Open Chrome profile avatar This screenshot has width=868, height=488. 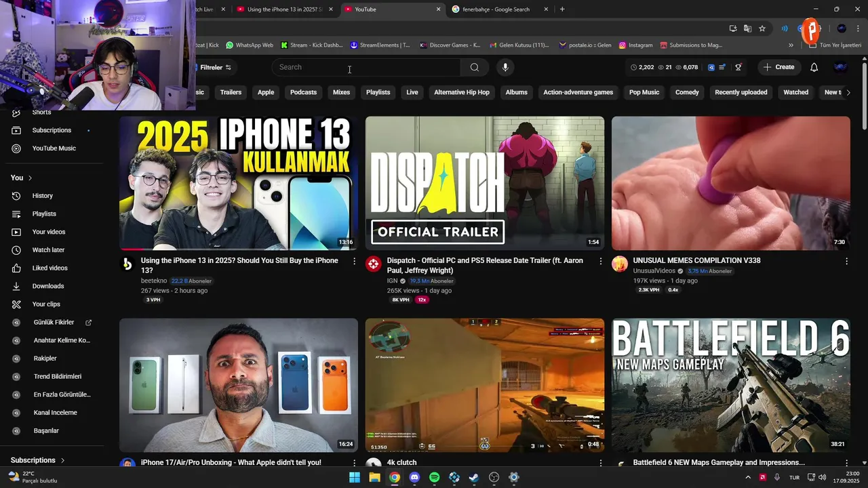click(x=842, y=28)
